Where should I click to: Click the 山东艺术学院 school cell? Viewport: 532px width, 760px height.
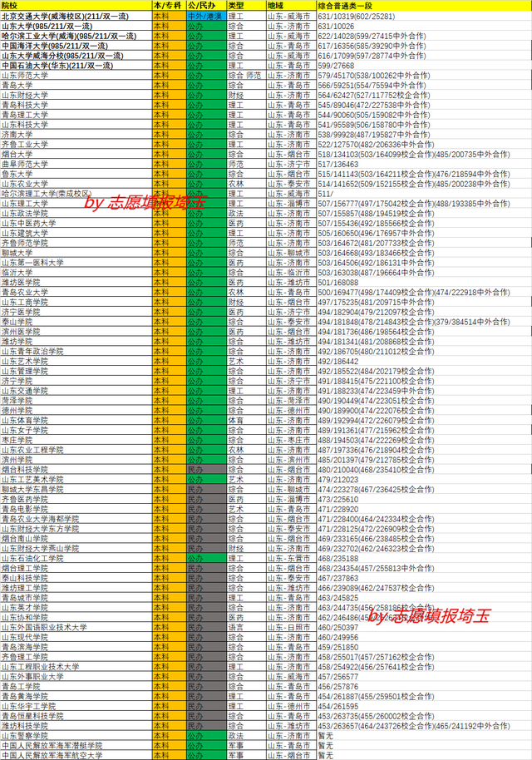76,361
